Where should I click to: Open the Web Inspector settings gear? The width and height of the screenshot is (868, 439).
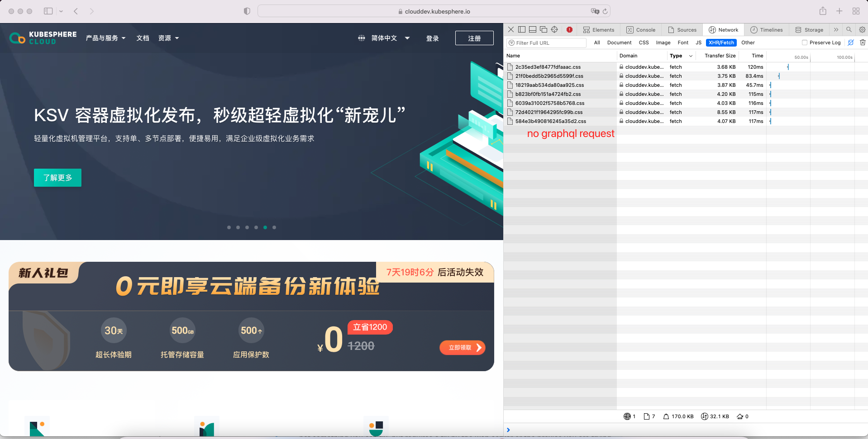point(862,29)
